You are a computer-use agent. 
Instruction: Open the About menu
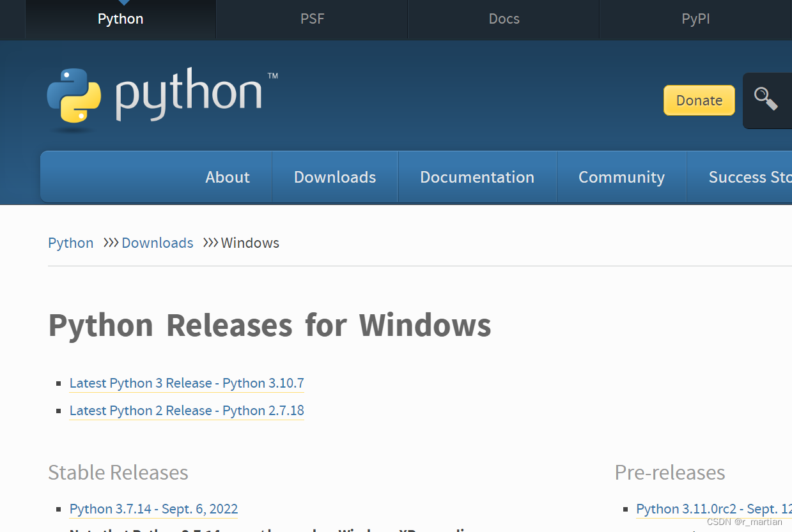click(x=227, y=177)
